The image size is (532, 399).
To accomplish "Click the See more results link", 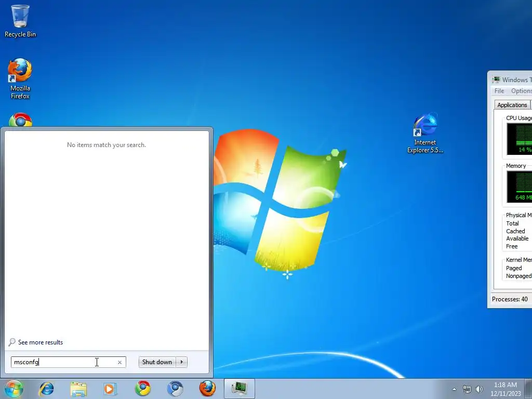I will 41,342.
